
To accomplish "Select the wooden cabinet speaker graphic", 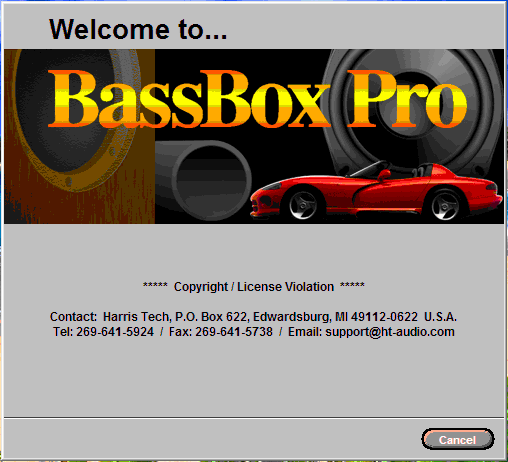I will click(79, 136).
